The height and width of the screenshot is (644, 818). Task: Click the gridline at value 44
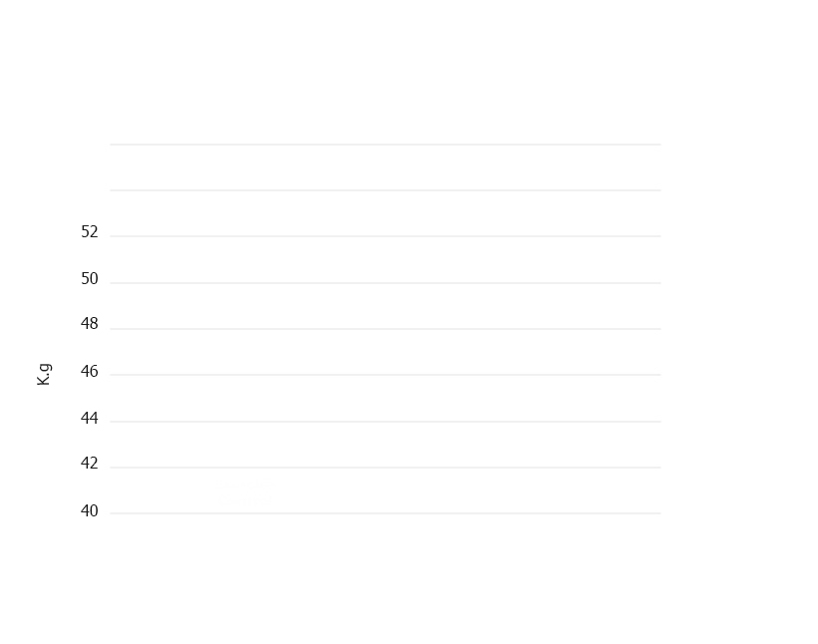(385, 422)
